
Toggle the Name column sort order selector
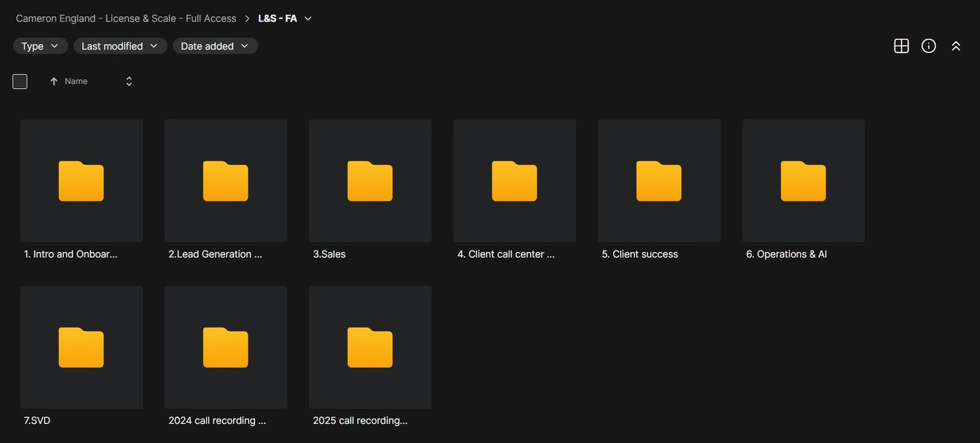pyautogui.click(x=129, y=81)
